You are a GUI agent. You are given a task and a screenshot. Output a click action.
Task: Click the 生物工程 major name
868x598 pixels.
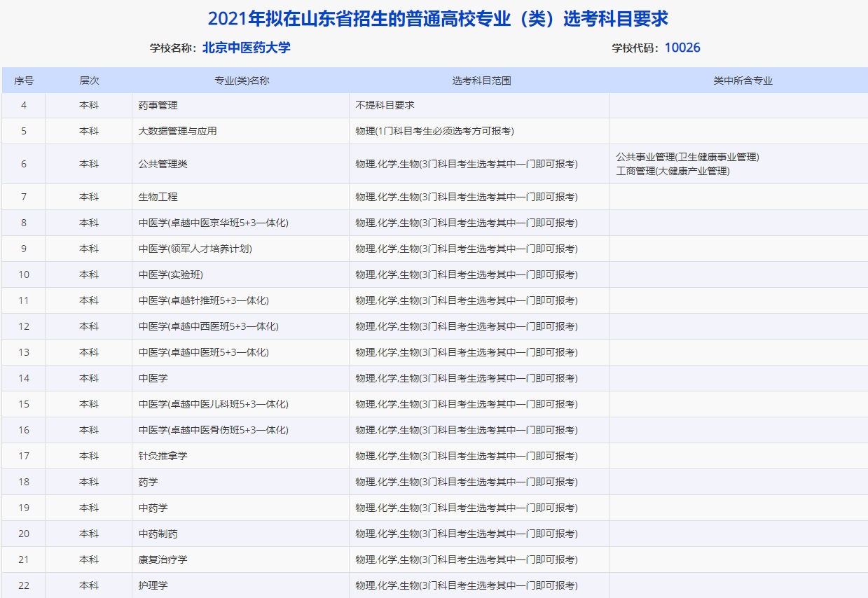coord(155,197)
